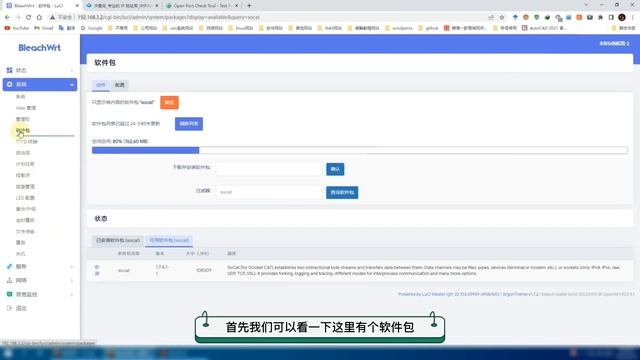The image size is (640, 360).
Task: Open the github bookmark folder
Action: coord(429,28)
